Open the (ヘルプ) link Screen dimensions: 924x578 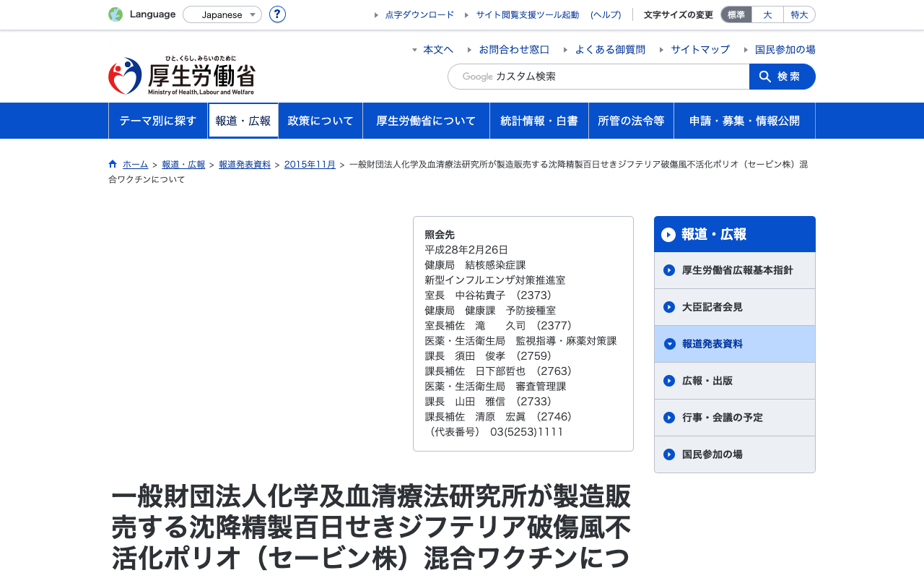tap(606, 14)
